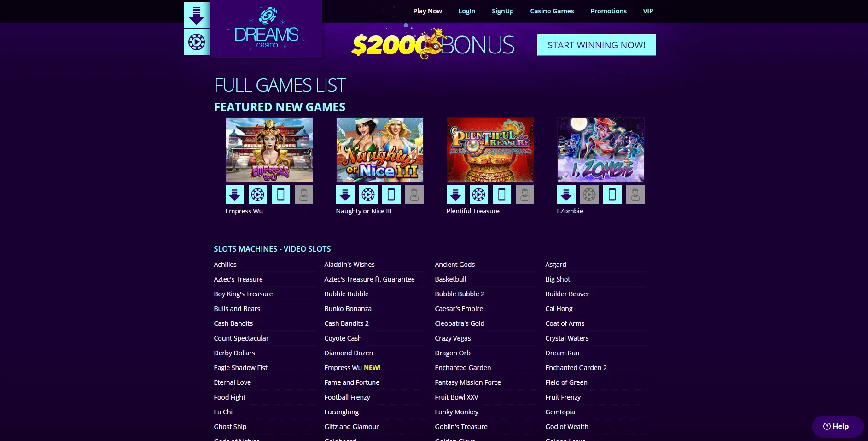Click the download icon under I Zombie

click(566, 194)
